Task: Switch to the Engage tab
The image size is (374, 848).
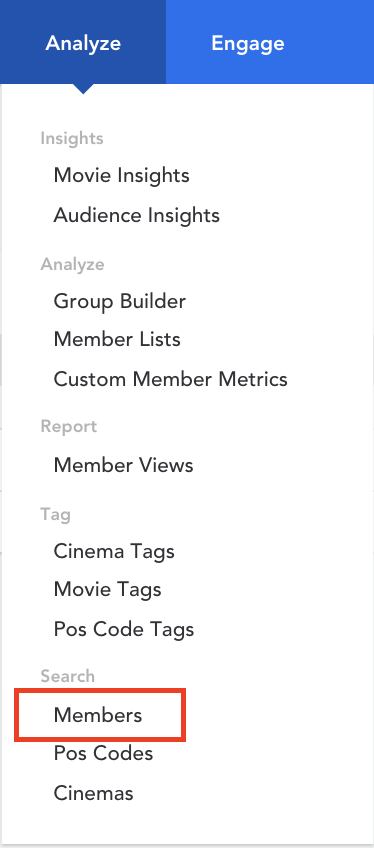Action: pos(248,43)
